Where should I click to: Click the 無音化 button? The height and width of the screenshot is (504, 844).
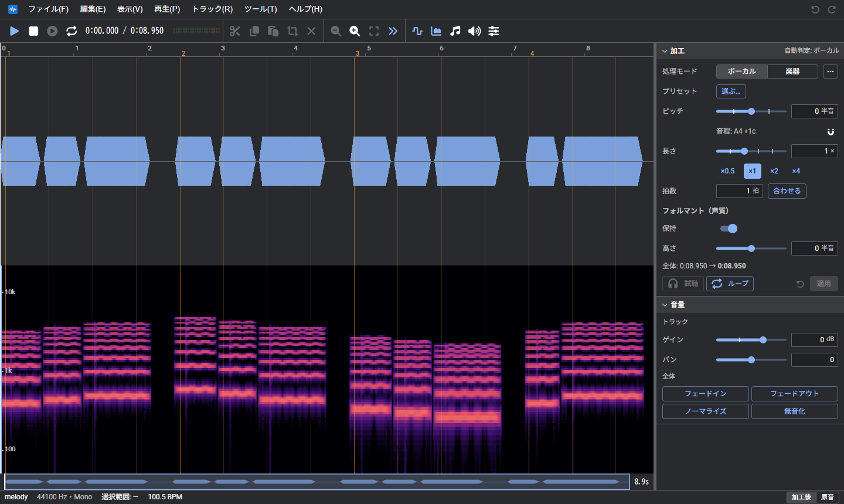(x=795, y=411)
